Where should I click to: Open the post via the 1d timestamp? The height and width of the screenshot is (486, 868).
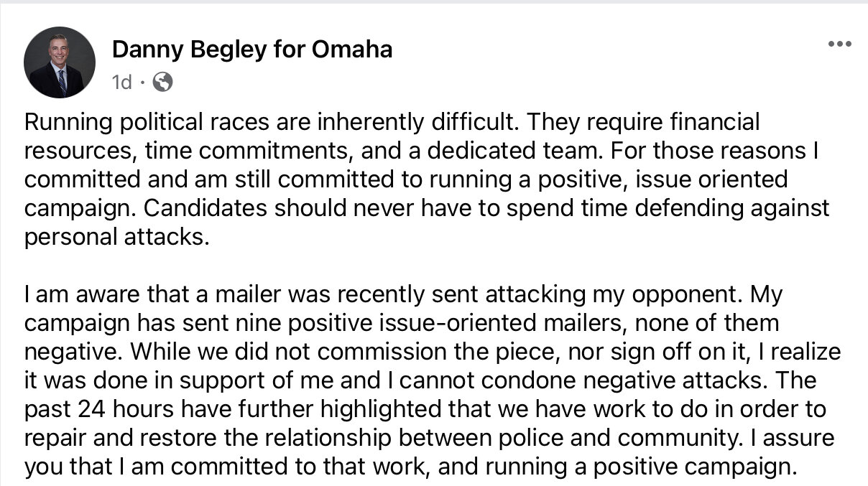coord(122,83)
